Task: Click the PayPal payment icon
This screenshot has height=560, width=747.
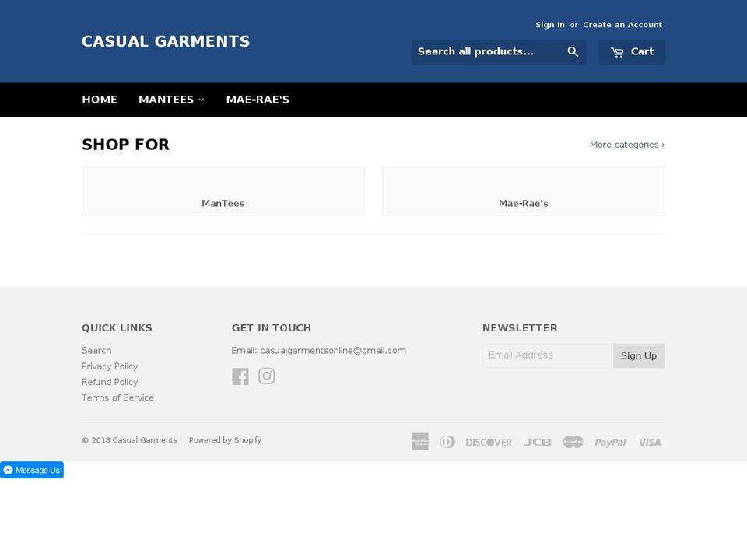Action: click(x=610, y=443)
